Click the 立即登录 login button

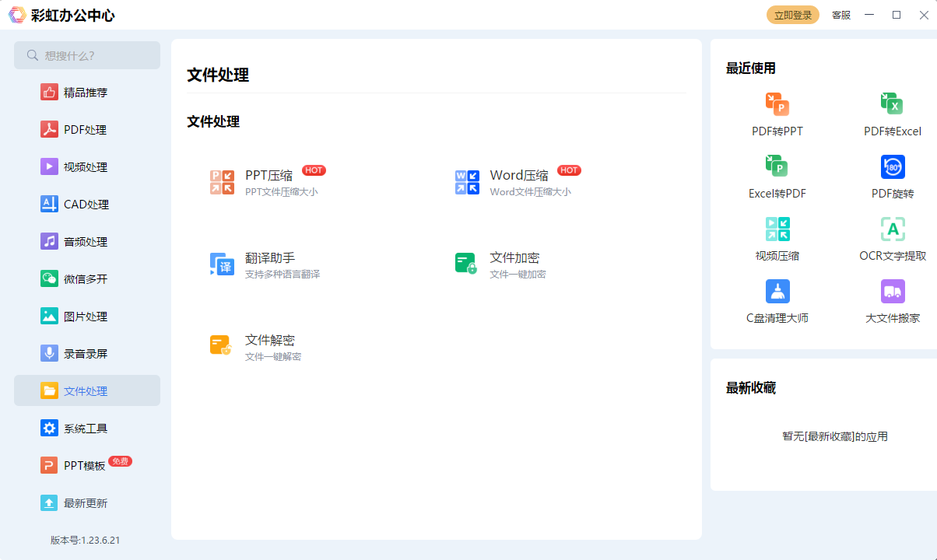(792, 14)
